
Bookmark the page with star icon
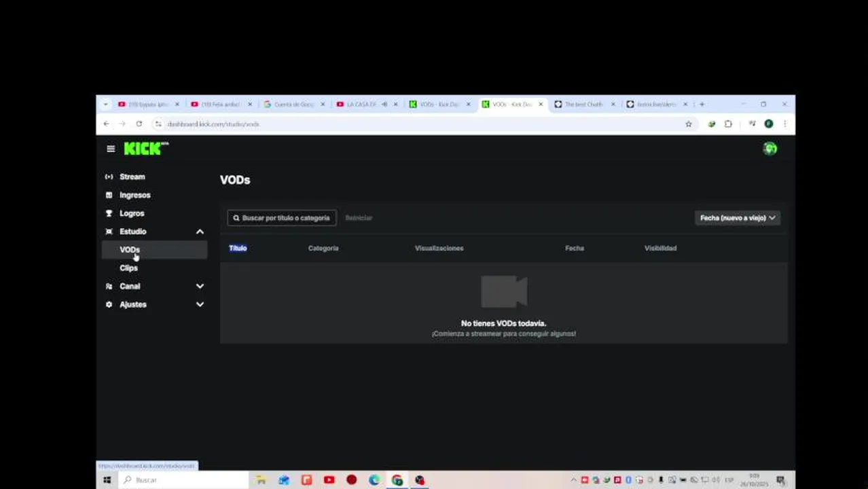coord(689,124)
